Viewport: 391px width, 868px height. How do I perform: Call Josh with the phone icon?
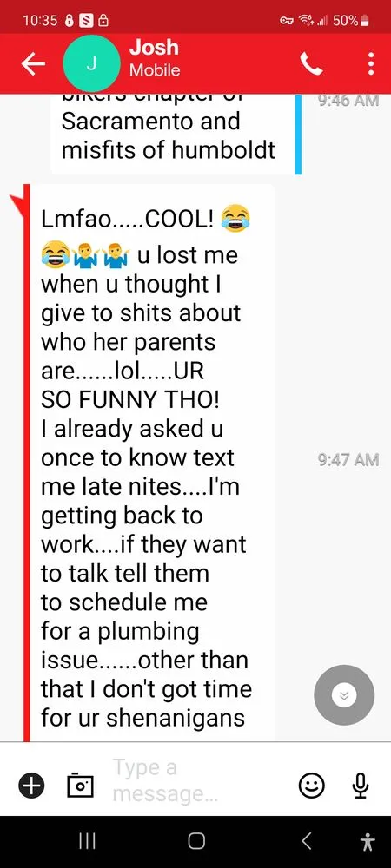tap(311, 64)
